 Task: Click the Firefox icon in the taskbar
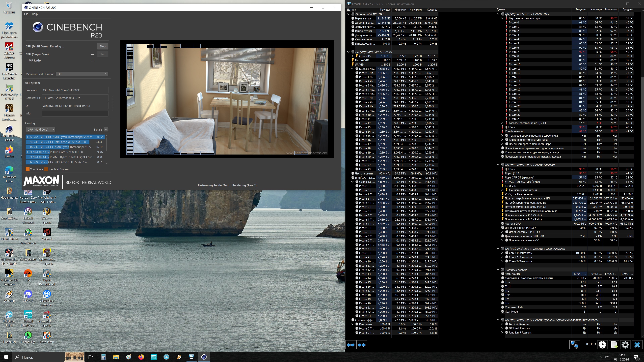point(141,357)
